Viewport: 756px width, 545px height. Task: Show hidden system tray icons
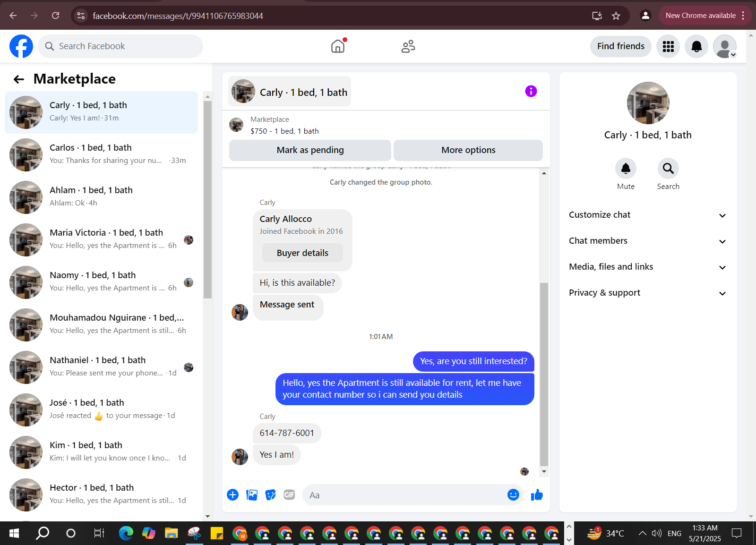point(642,533)
